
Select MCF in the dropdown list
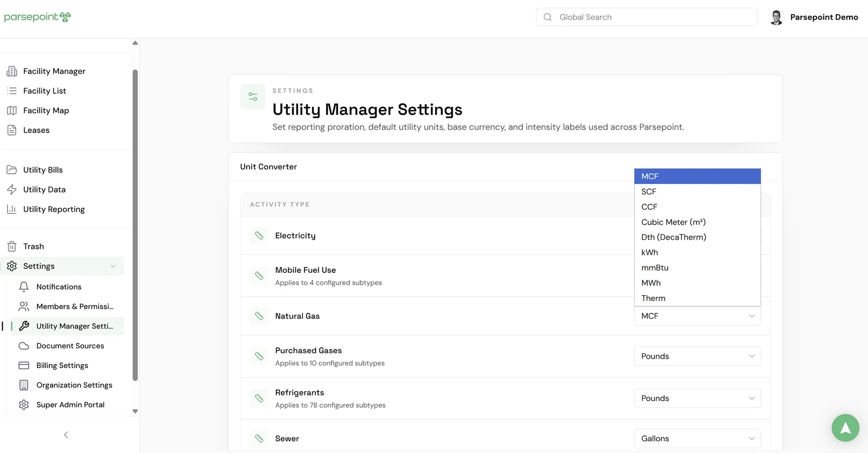pyautogui.click(x=697, y=176)
